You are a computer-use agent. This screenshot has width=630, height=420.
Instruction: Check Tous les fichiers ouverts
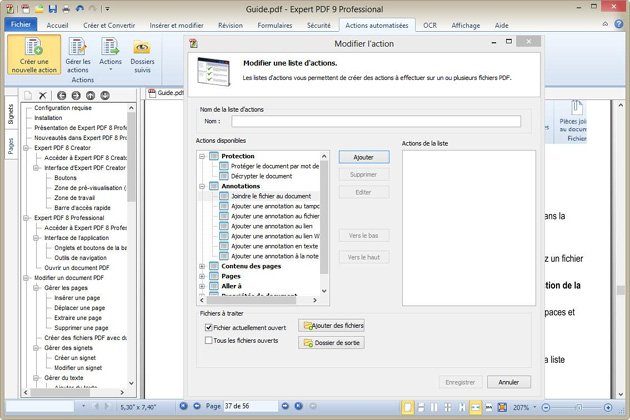209,340
